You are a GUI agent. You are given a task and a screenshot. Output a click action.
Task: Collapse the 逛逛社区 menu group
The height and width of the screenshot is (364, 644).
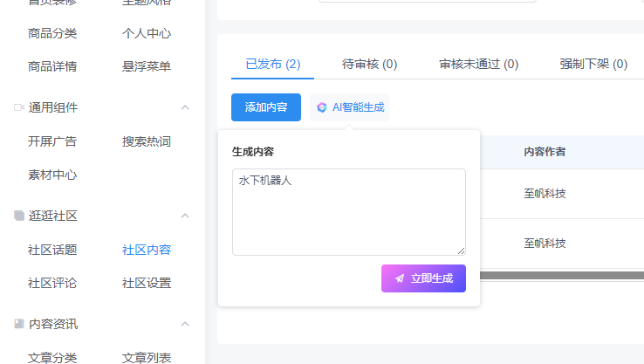(x=185, y=216)
